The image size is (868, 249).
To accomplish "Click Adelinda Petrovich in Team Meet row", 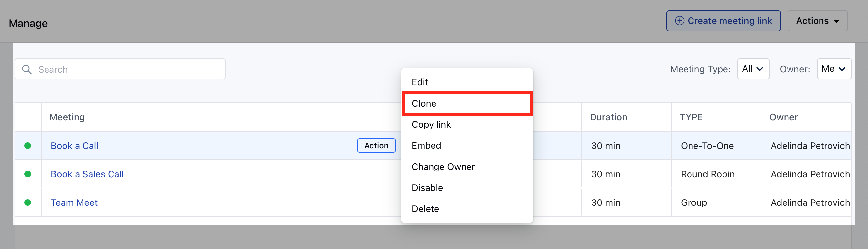I will coord(810,202).
